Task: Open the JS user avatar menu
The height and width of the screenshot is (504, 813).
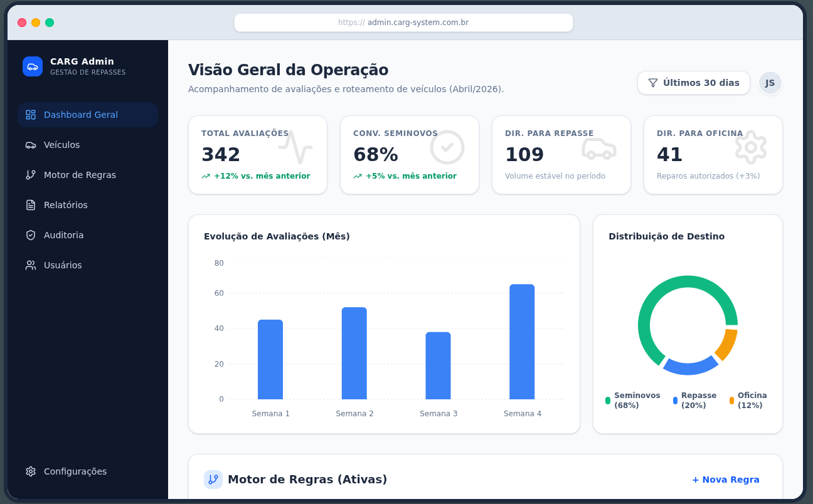Action: pos(770,83)
